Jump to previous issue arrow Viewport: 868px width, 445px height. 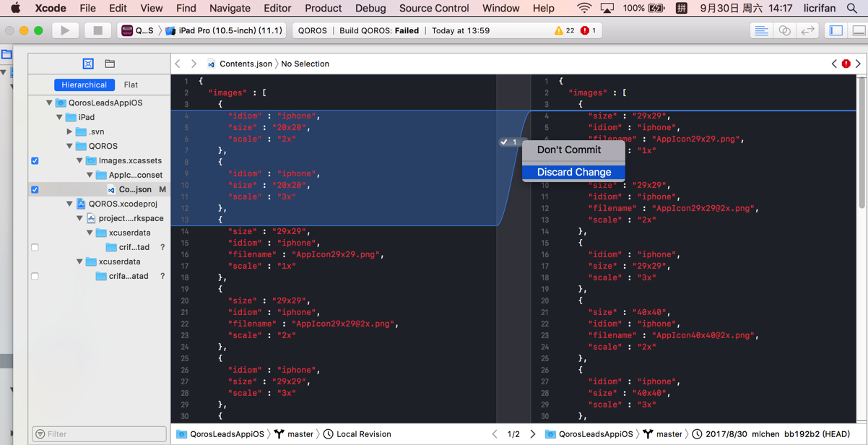click(x=834, y=64)
